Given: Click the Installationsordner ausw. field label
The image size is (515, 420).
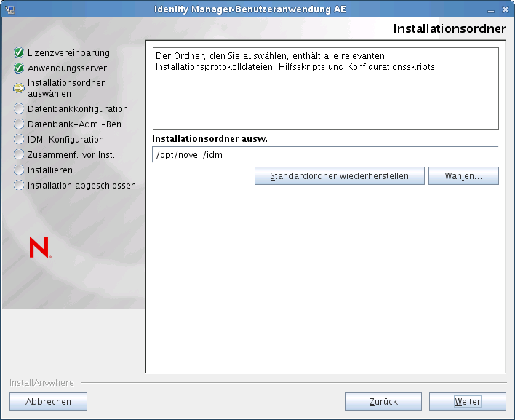Looking at the screenshot, I should (210, 139).
